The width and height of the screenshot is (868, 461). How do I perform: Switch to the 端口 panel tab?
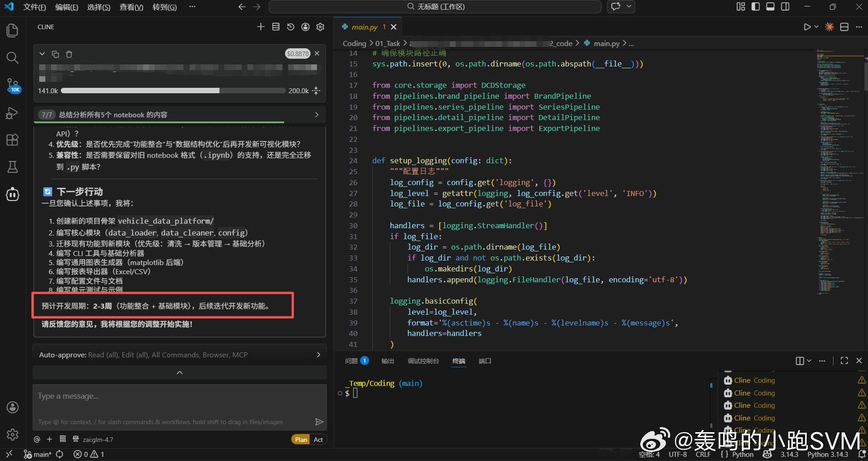(x=485, y=361)
